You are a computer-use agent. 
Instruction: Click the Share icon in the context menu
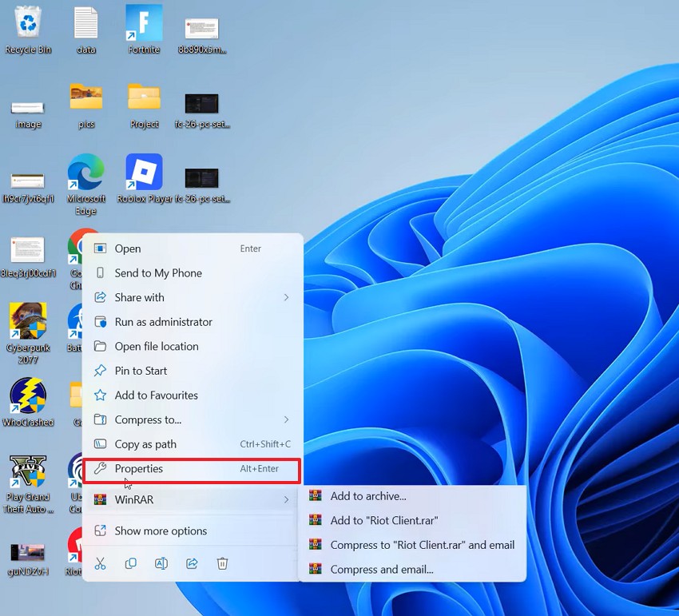point(191,563)
